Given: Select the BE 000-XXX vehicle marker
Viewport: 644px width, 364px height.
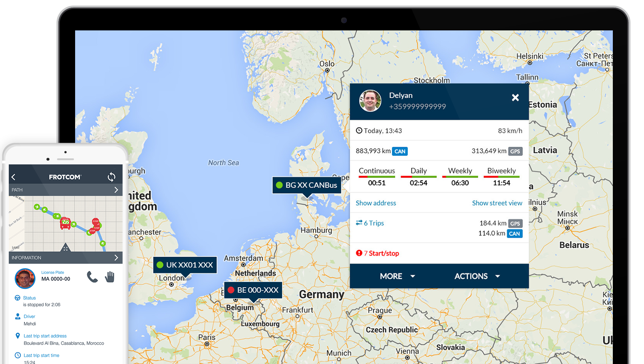Looking at the screenshot, I should coord(253,290).
